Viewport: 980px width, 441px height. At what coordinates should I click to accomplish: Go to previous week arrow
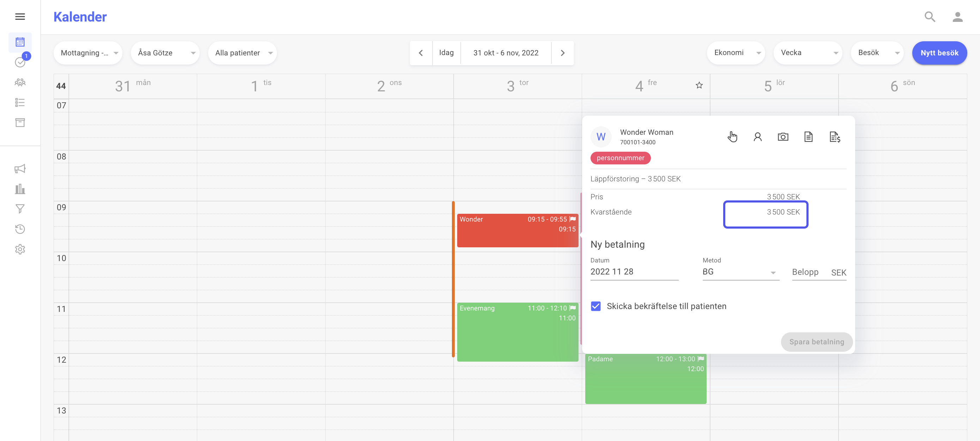pos(421,53)
